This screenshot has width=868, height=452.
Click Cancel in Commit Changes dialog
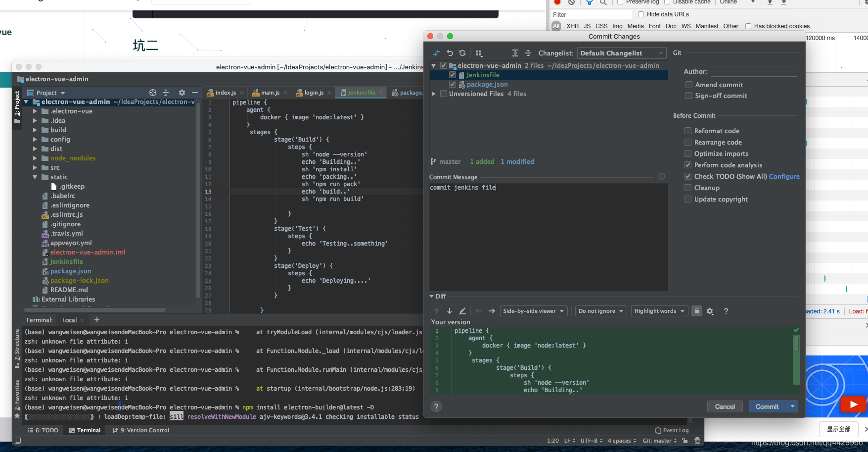(725, 406)
